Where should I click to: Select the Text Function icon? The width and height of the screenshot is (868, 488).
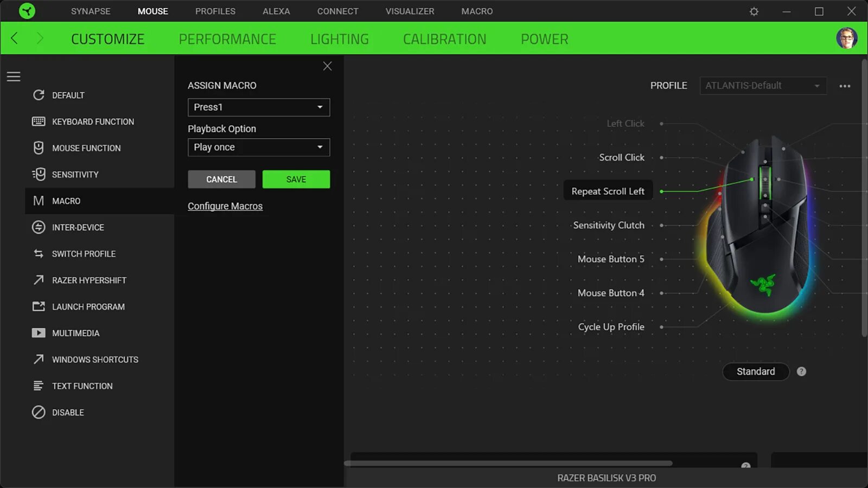[39, 386]
